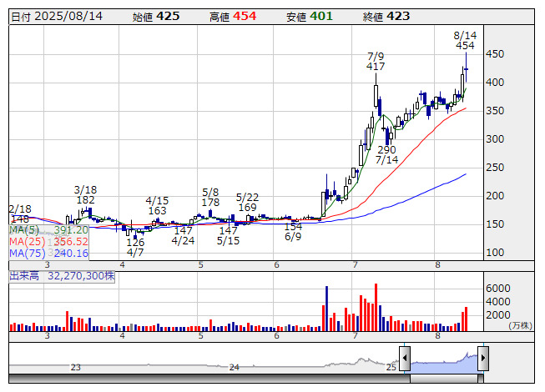
Task: Select the 8/14 454 high label
Action: click(465, 41)
